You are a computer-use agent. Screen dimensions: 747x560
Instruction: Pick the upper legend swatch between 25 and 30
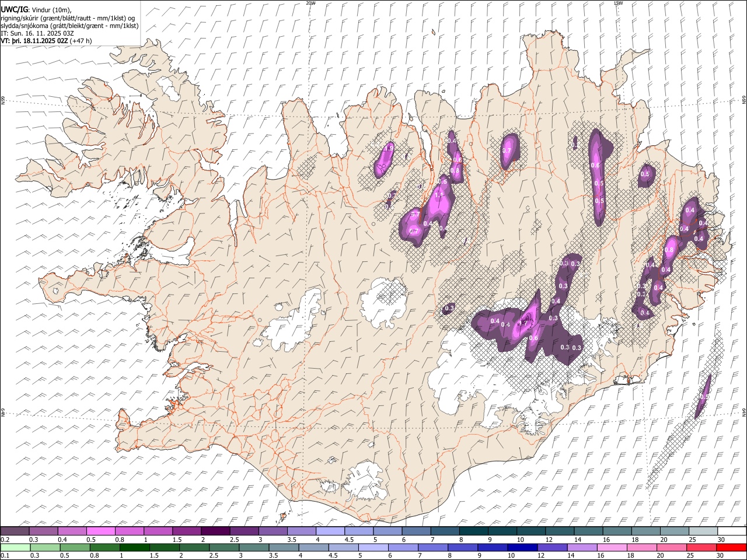point(703,531)
